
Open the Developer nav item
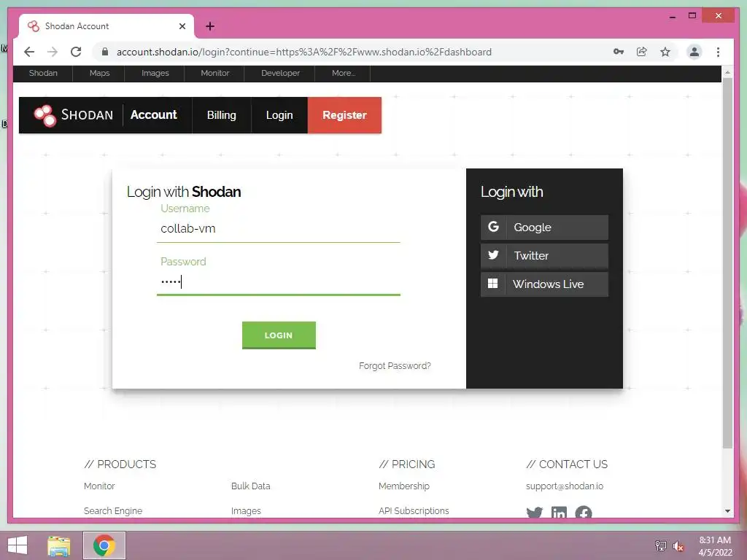[x=280, y=74]
